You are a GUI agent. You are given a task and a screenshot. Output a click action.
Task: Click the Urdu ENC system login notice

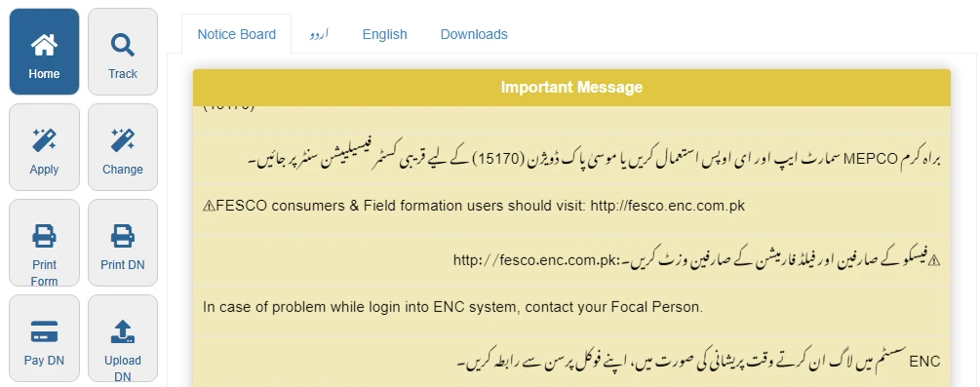point(697,362)
